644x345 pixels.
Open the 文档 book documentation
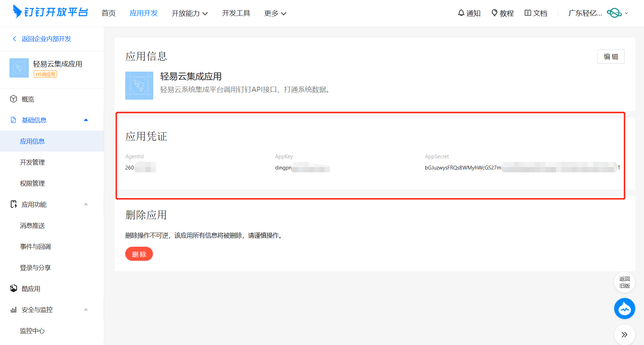click(x=536, y=13)
